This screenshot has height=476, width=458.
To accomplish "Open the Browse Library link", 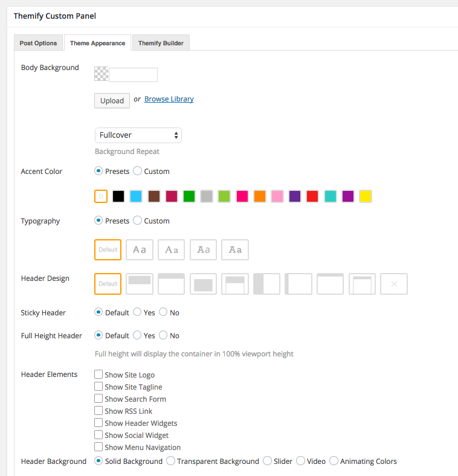I will point(169,99).
